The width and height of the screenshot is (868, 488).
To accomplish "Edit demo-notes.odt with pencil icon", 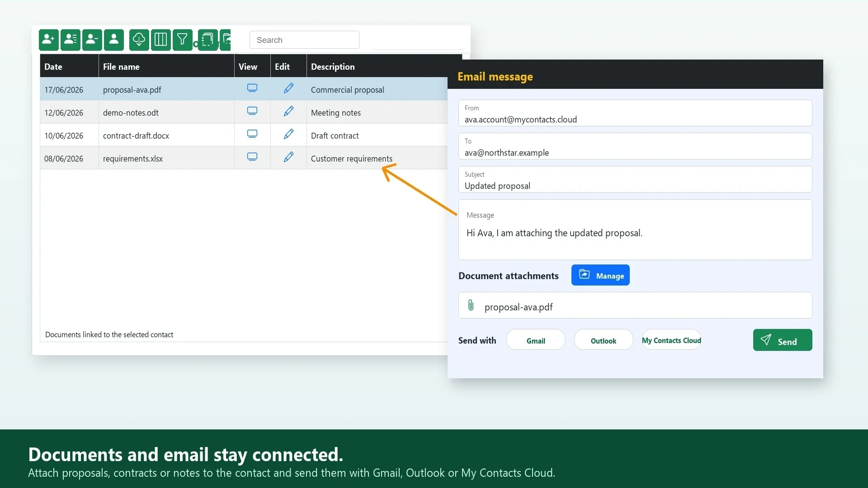I will (288, 111).
